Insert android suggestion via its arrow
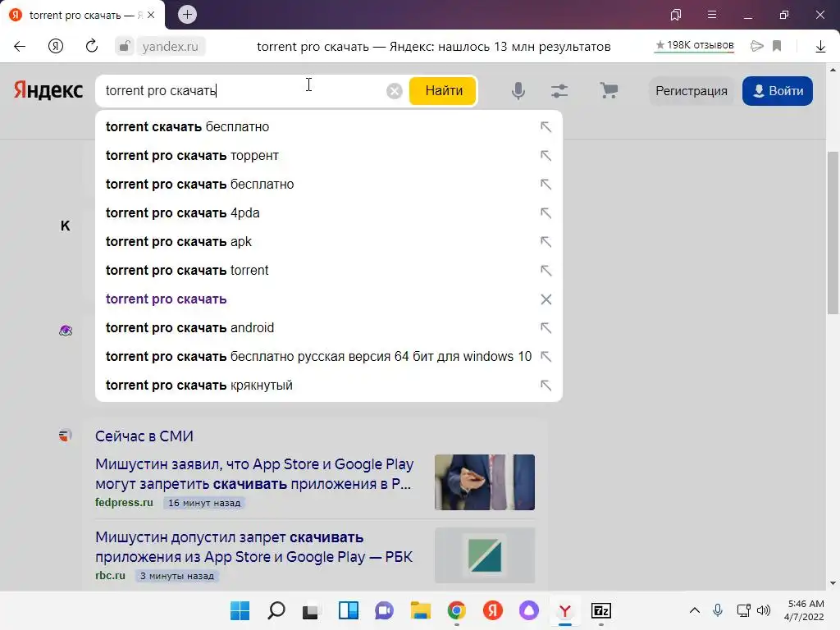The width and height of the screenshot is (840, 630). click(x=546, y=327)
